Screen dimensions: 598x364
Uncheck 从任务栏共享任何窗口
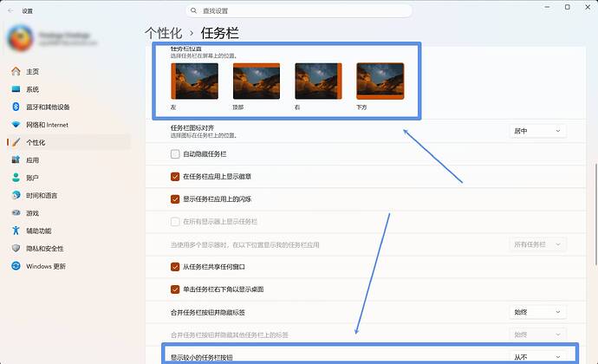[x=175, y=267]
